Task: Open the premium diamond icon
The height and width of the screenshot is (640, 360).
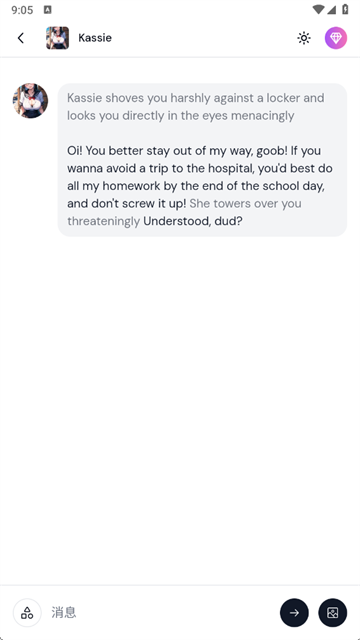Action: [336, 38]
